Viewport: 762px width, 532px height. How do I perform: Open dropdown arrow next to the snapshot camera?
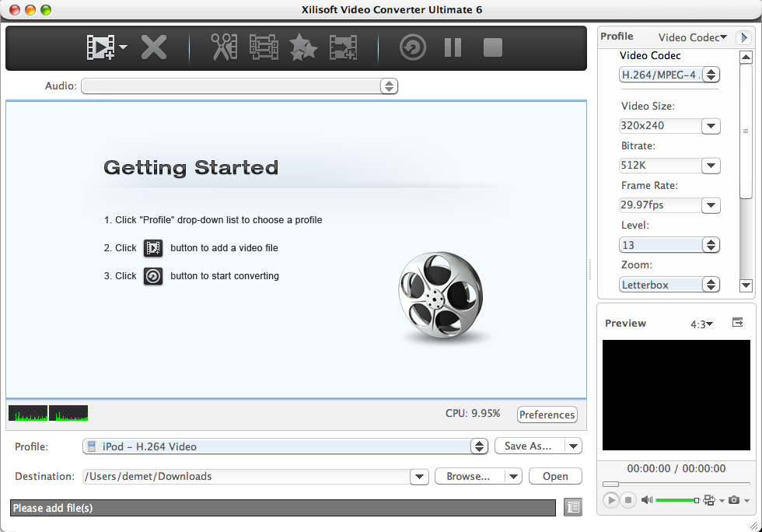[746, 500]
